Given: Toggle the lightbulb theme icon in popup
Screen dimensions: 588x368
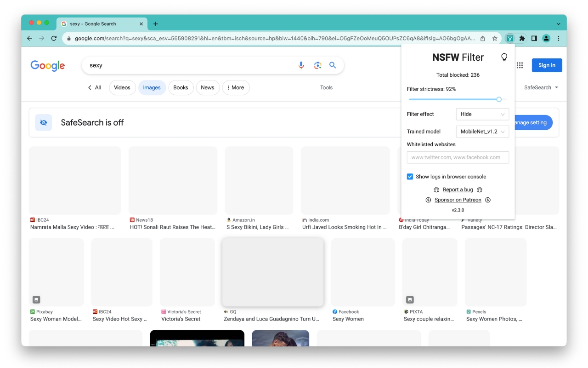Looking at the screenshot, I should (x=504, y=57).
